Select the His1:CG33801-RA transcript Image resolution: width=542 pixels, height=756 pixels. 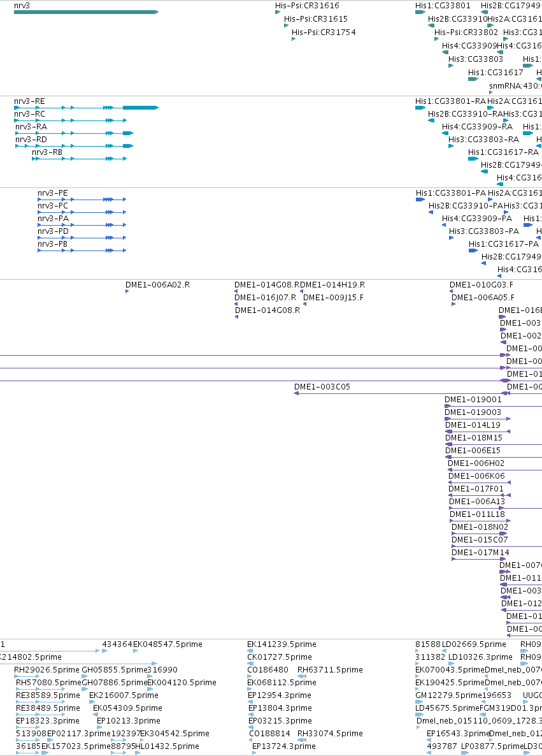pos(420,108)
